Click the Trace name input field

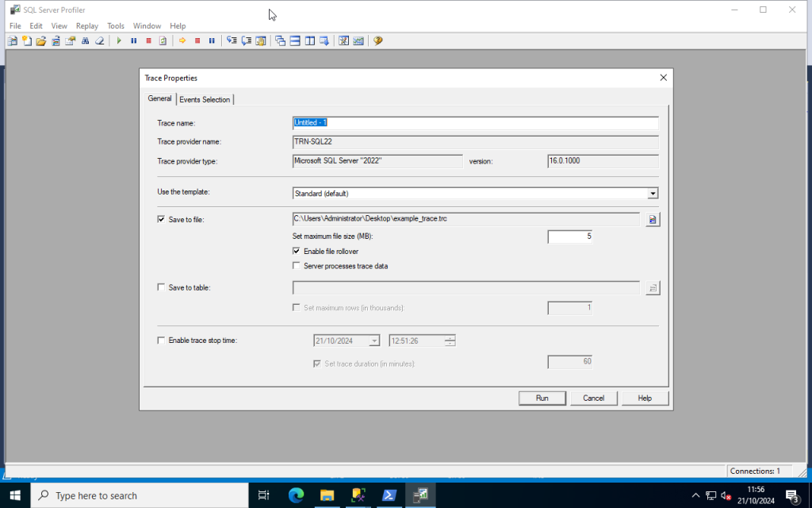point(476,123)
